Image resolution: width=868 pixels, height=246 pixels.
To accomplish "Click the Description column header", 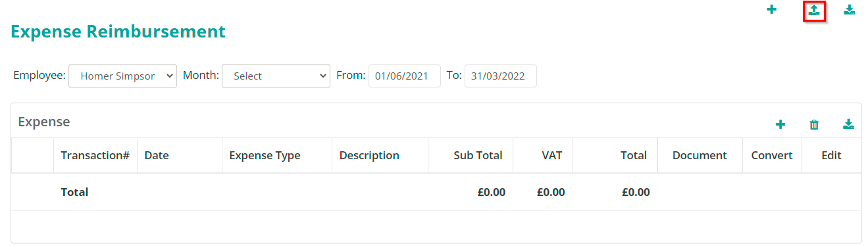I will [x=369, y=155].
